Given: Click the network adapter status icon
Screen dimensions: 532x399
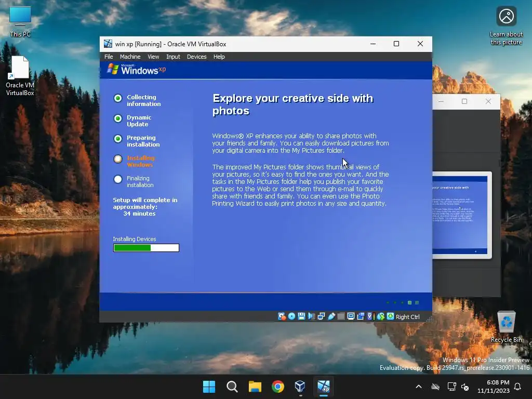Looking at the screenshot, I should point(321,316).
